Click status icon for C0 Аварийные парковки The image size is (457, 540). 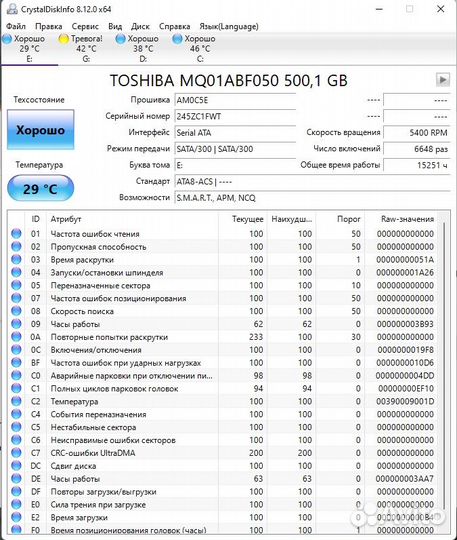(16, 375)
